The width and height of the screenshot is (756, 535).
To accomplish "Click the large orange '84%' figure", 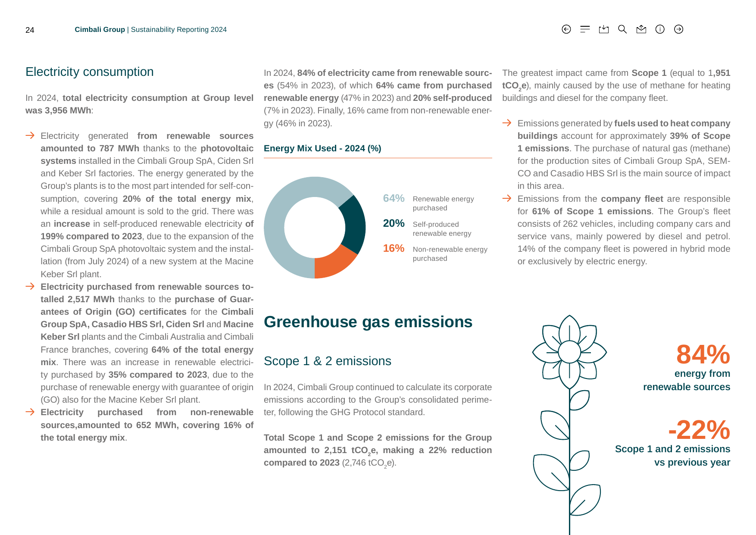I will click(x=703, y=354).
